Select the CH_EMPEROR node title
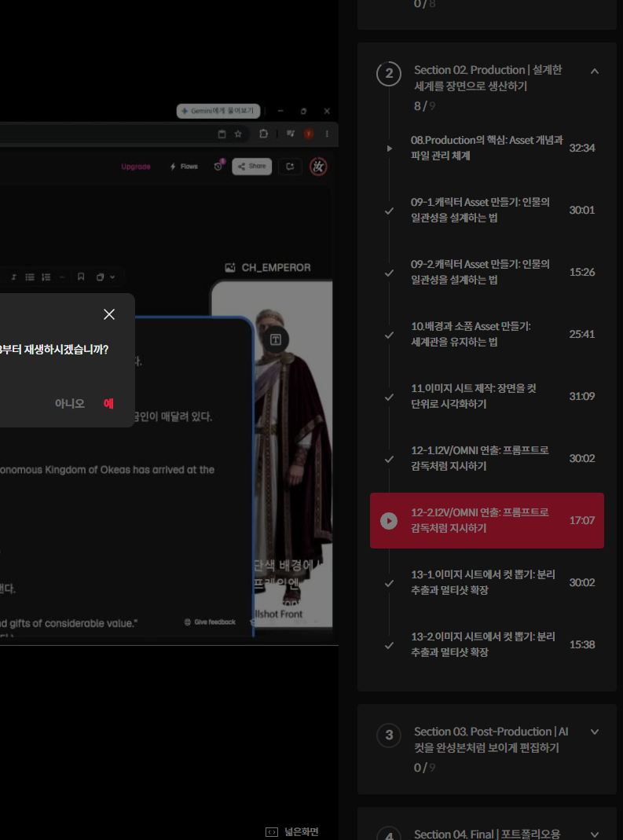Image resolution: width=623 pixels, height=840 pixels. [x=276, y=267]
